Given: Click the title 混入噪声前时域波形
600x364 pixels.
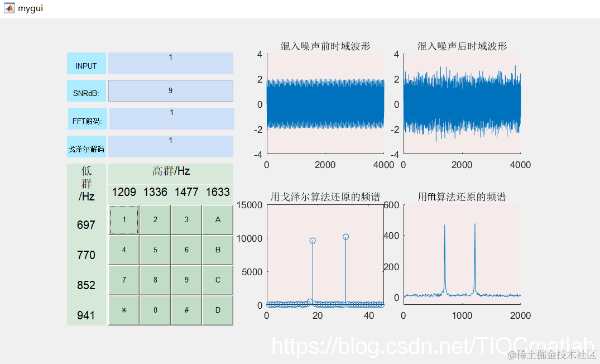Looking at the screenshot, I should [x=325, y=46].
